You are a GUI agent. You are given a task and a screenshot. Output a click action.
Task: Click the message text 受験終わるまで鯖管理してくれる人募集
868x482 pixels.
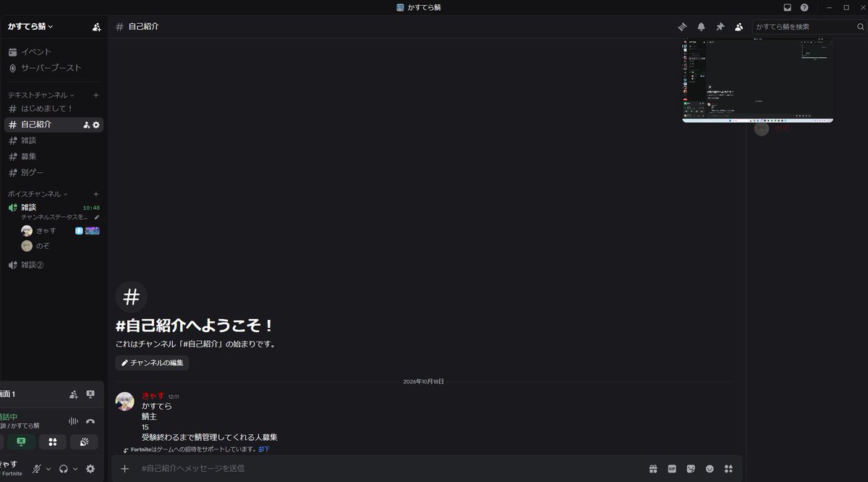(210, 438)
